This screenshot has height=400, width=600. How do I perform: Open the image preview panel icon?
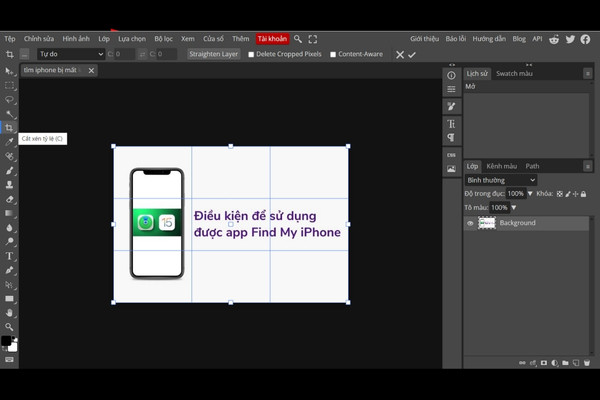point(452,169)
